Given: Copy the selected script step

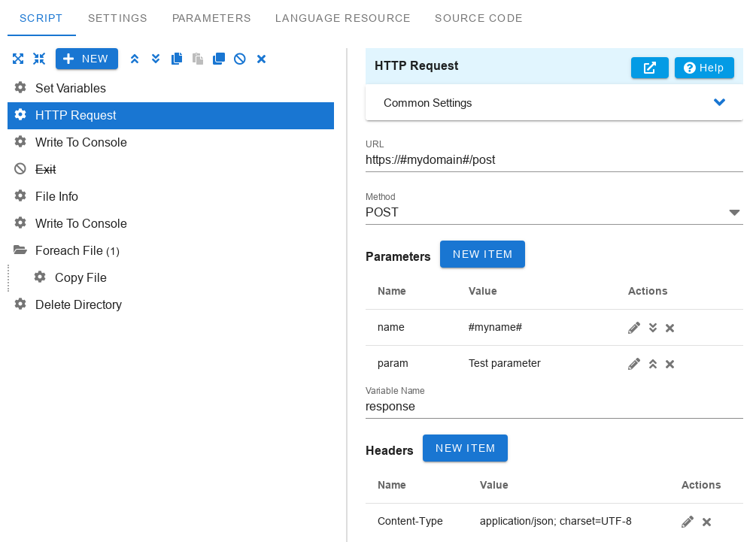Looking at the screenshot, I should (x=177, y=59).
